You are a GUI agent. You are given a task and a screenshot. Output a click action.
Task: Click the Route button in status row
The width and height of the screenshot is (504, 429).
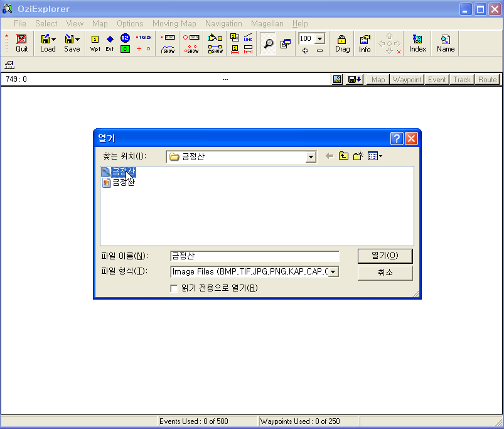pyautogui.click(x=487, y=79)
